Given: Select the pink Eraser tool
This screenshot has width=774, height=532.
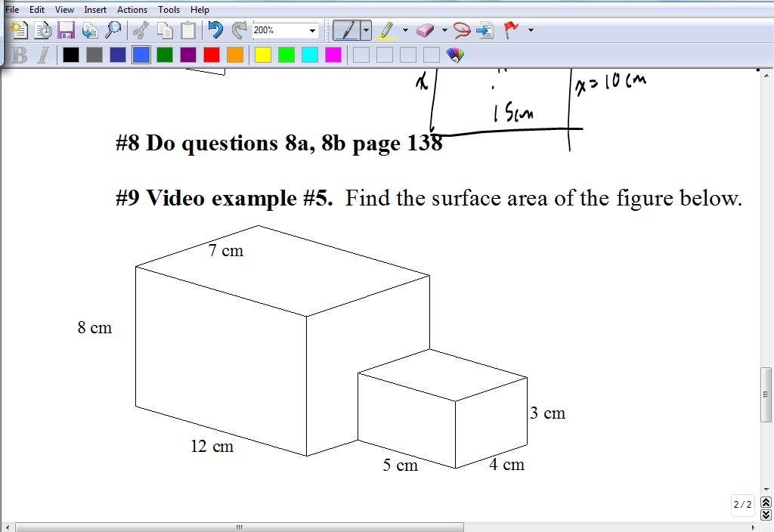Looking at the screenshot, I should coord(426,30).
